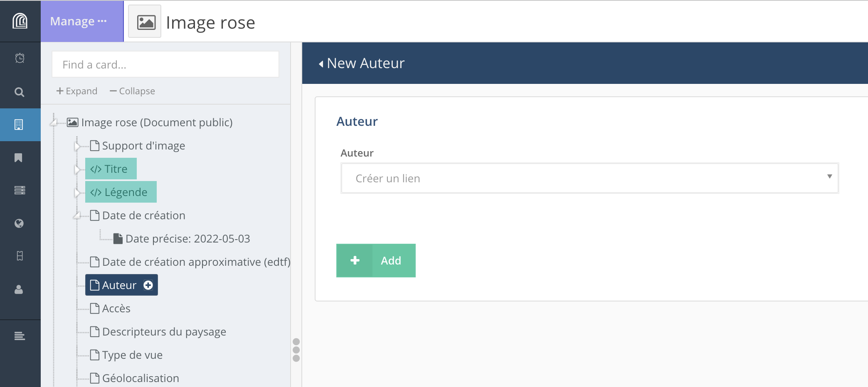Focus the Find a card search field
Image resolution: width=868 pixels, height=387 pixels.
click(x=165, y=64)
